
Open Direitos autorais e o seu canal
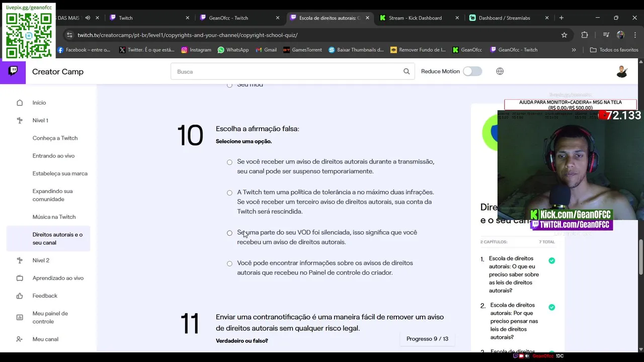tap(48, 239)
